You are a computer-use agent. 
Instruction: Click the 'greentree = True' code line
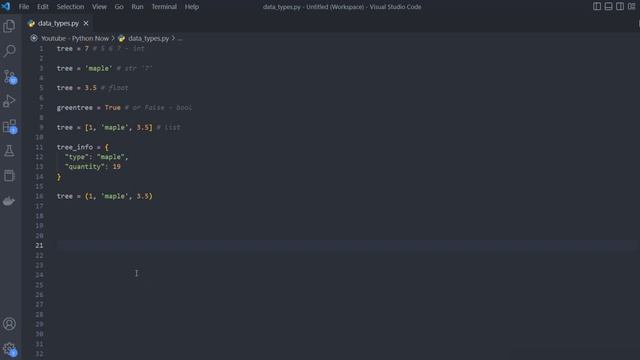point(124,107)
